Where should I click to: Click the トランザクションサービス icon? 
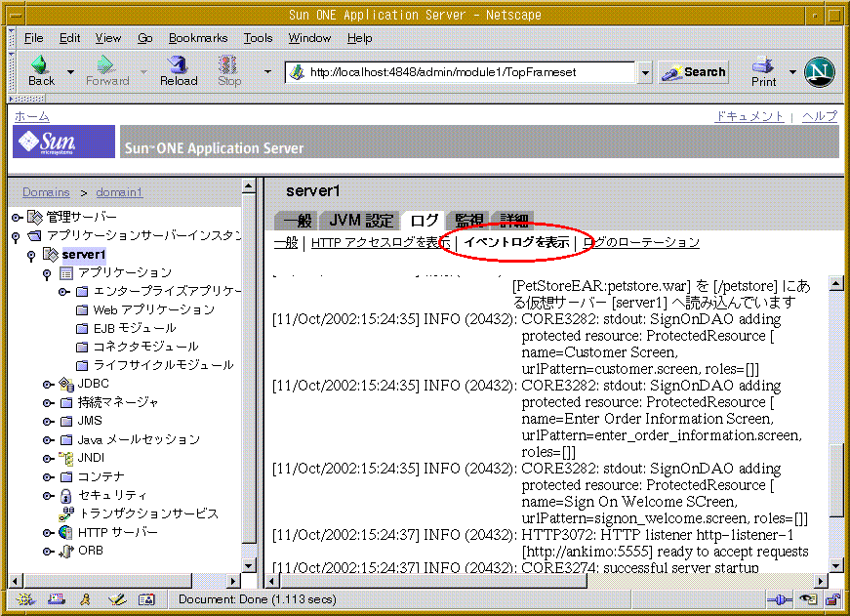[x=66, y=513]
